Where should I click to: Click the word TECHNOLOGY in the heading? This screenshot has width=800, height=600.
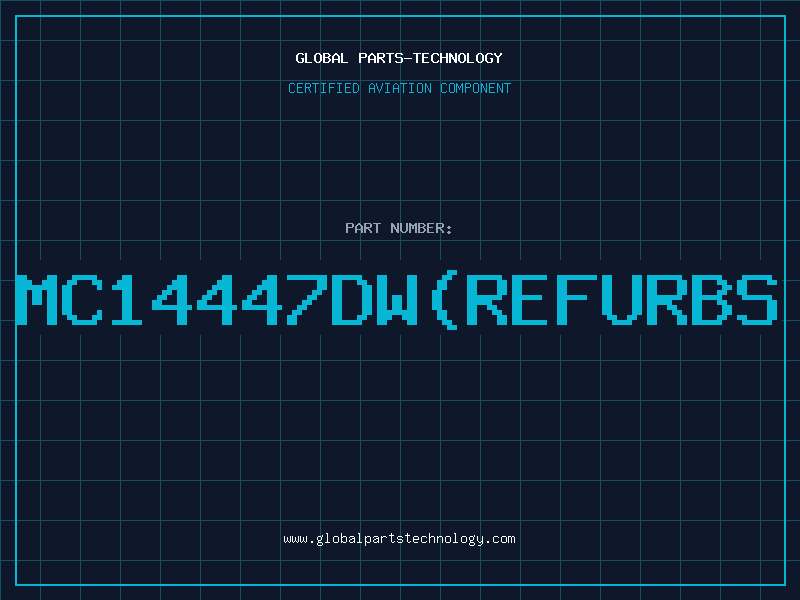tap(458, 58)
